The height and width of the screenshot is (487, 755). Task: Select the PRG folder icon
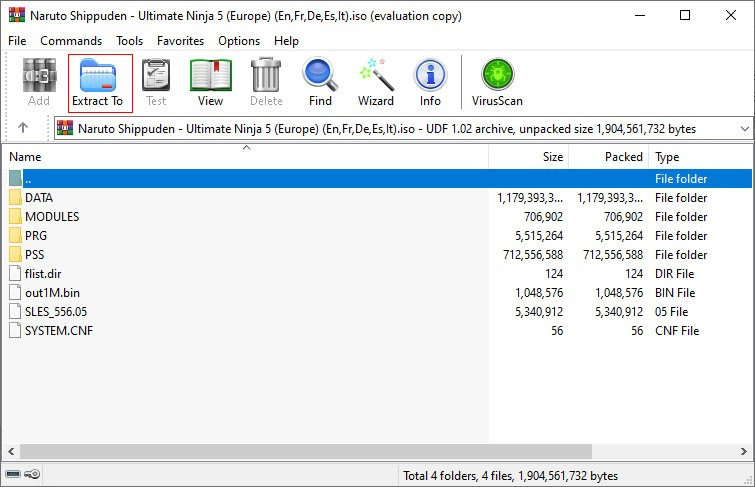pyautogui.click(x=15, y=236)
